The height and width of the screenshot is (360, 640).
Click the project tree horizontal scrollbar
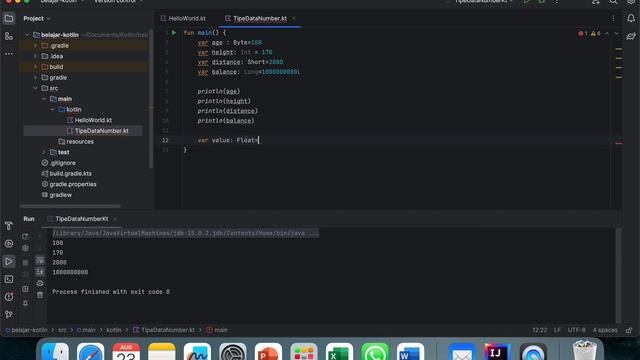tap(70, 207)
